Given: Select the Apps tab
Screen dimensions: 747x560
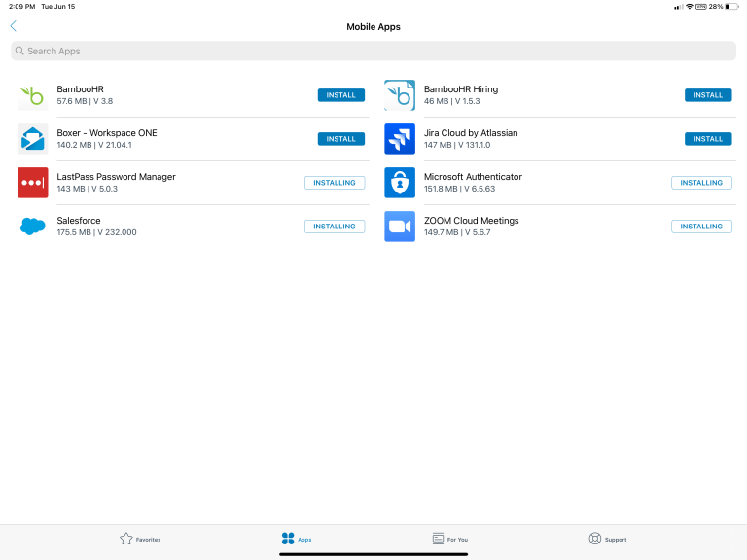Looking at the screenshot, I should coord(296,539).
